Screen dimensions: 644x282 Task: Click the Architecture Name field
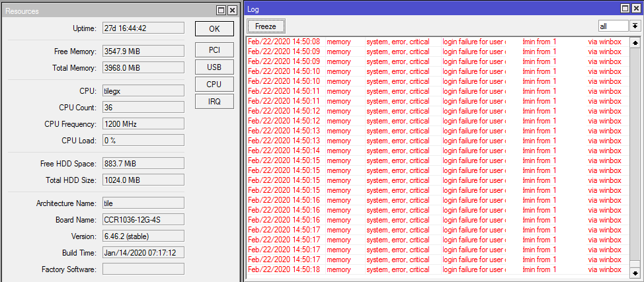point(143,203)
